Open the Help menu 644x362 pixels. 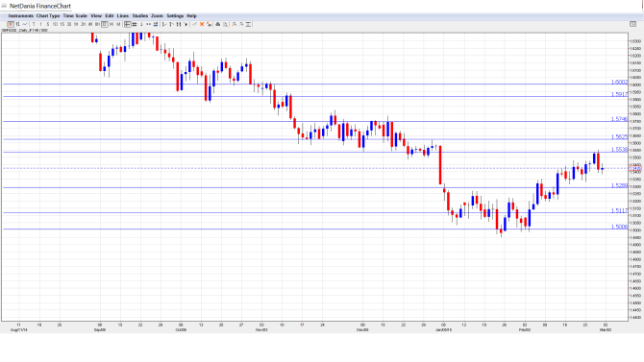coord(191,16)
